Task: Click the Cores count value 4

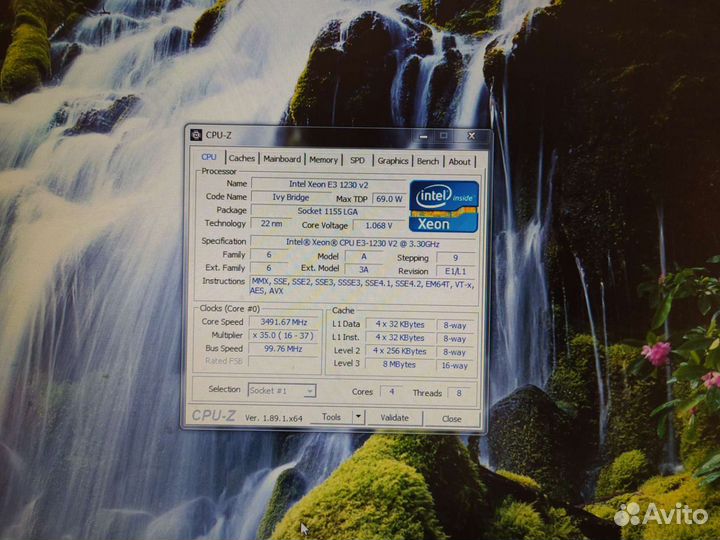Action: (x=392, y=392)
